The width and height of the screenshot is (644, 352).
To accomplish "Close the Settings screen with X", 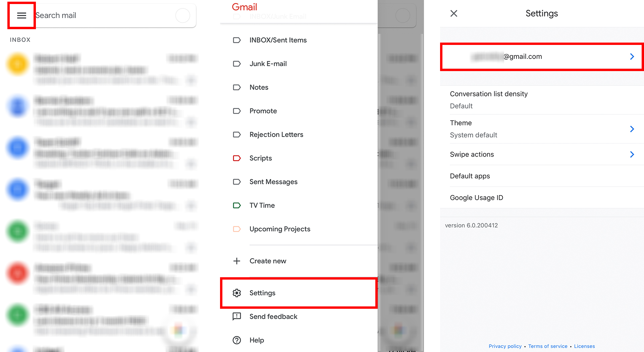I will pyautogui.click(x=454, y=13).
